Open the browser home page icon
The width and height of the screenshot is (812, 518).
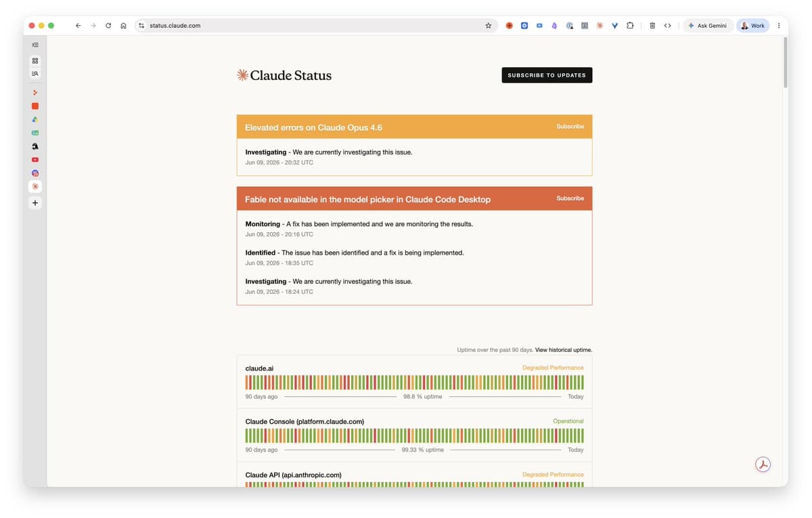(123, 26)
